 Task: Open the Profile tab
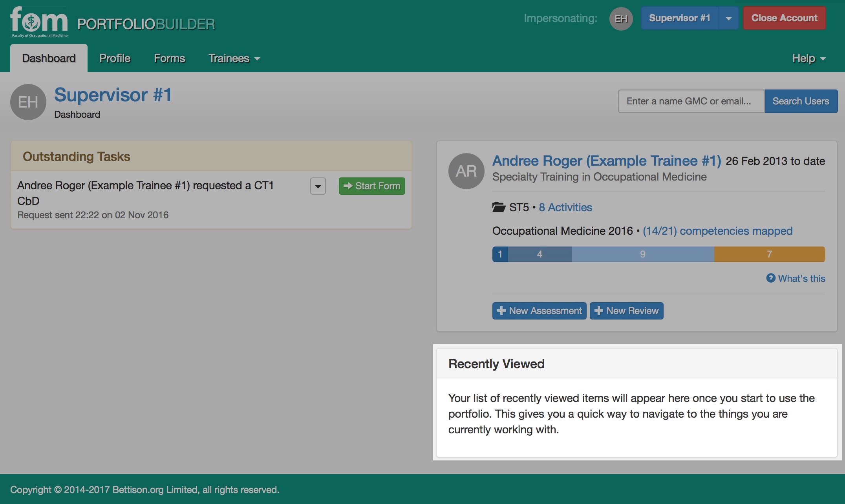[115, 58]
